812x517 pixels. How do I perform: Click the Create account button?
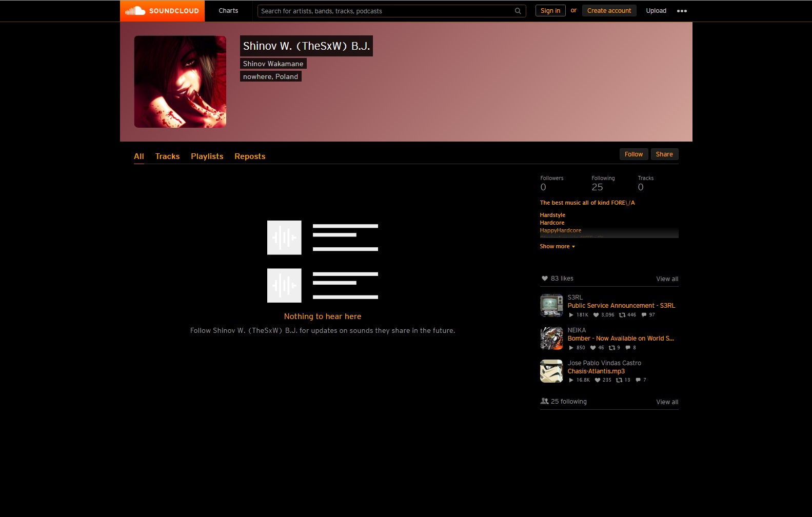(609, 11)
